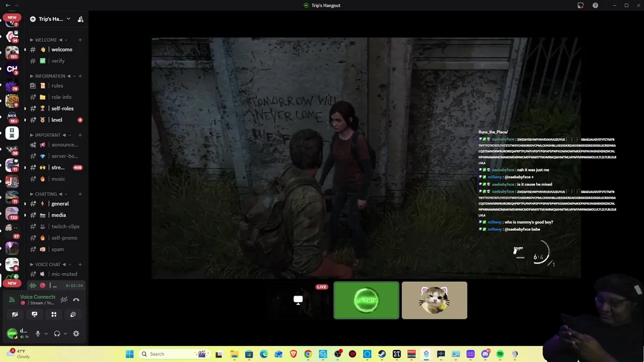Open the self-promo channel
This screenshot has height=362, width=644.
[56, 238]
